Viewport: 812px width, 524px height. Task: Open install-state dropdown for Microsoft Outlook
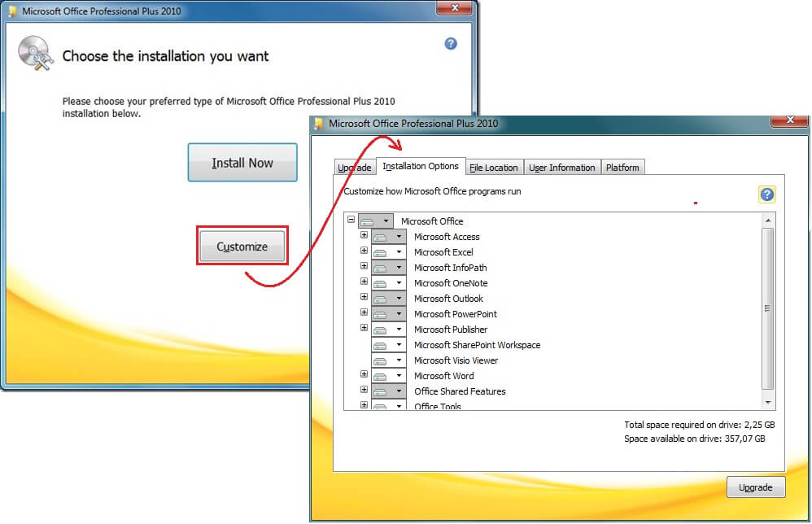[388, 299]
